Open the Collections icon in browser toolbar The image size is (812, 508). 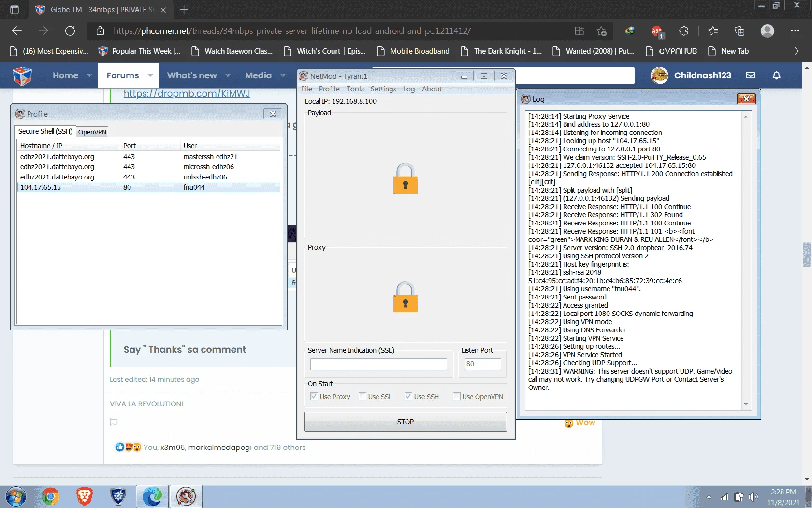tap(739, 31)
